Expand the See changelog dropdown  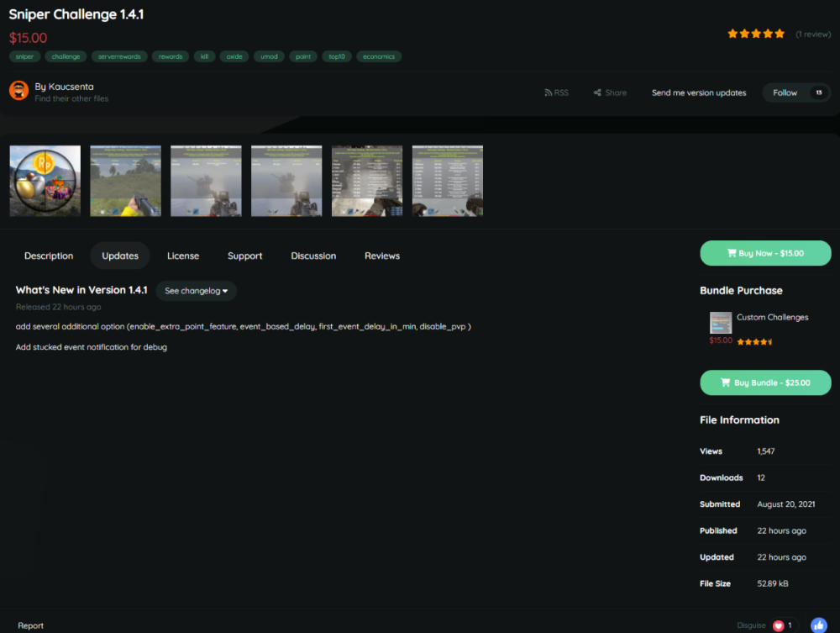[197, 291]
